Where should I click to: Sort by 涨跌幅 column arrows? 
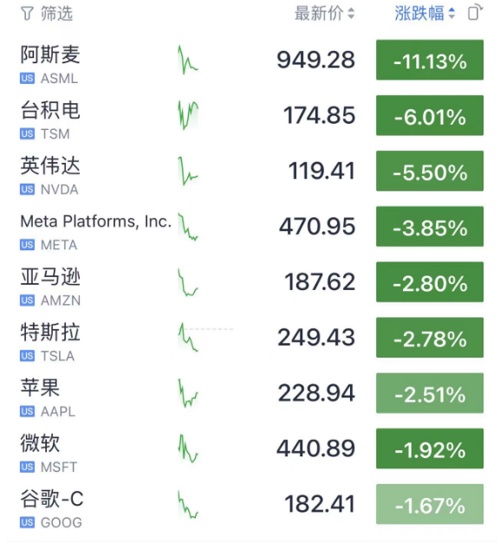click(x=452, y=14)
